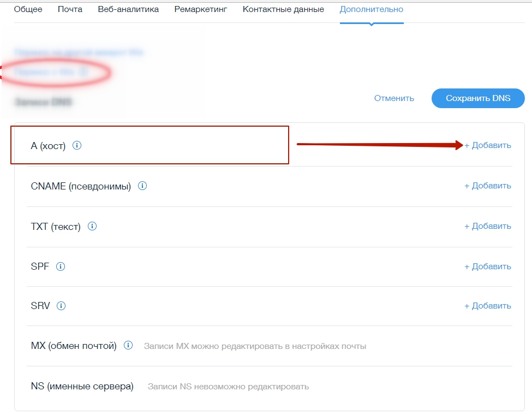Click the SRV record info icon
532x415 pixels.
(x=61, y=306)
